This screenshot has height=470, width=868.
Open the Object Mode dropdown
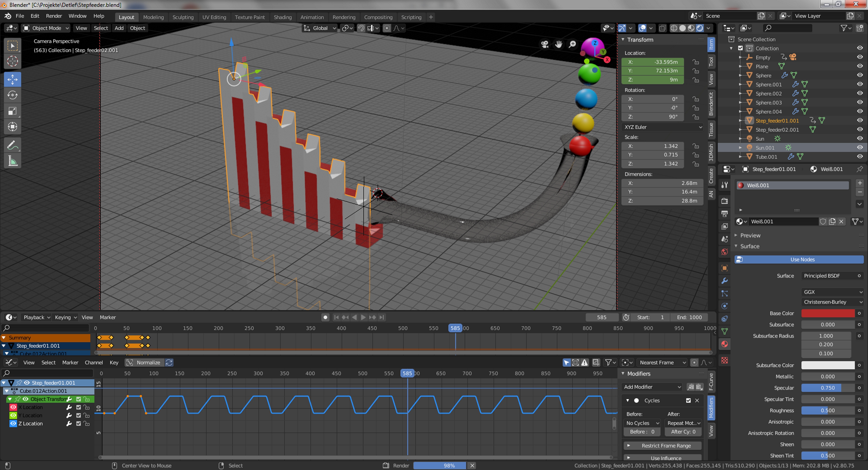[46, 28]
